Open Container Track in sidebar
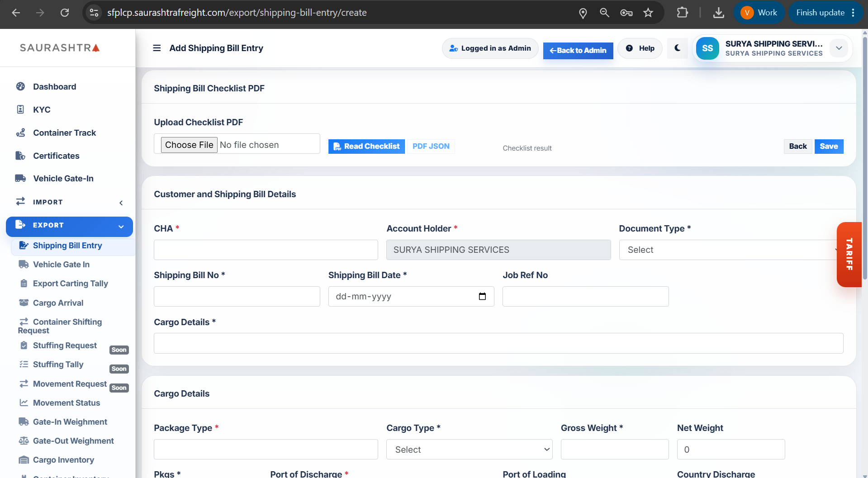This screenshot has height=478, width=868. click(64, 133)
